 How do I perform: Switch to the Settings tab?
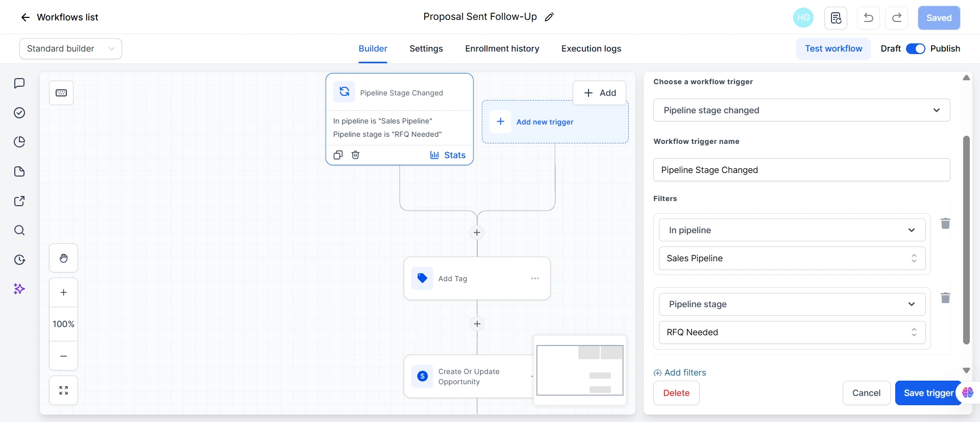pyautogui.click(x=426, y=49)
